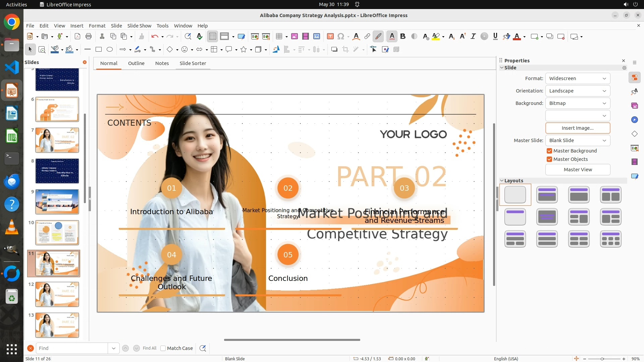Click the Display Grid toolbar icon
644x362 pixels.
tap(213, 37)
